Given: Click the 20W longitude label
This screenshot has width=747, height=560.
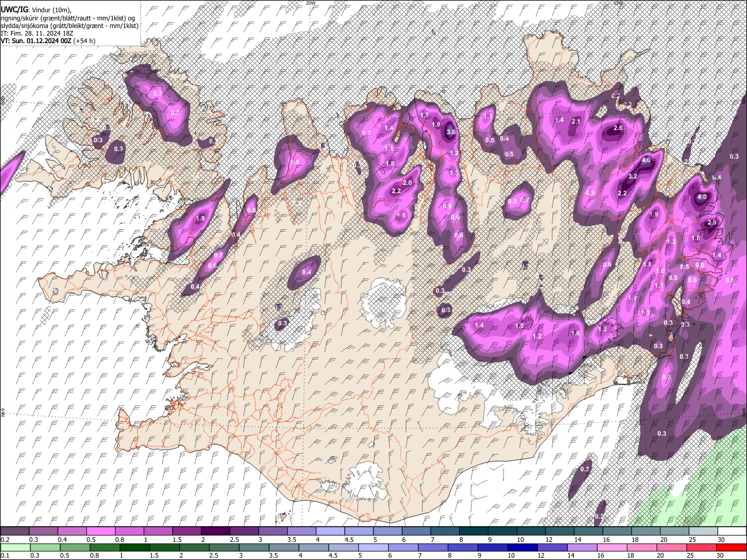Looking at the screenshot, I should [310, 3].
